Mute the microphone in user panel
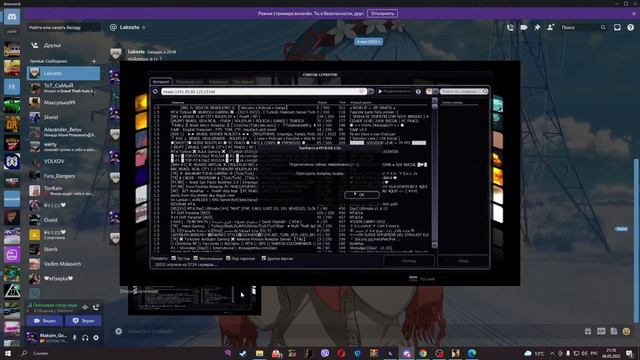Image resolution: width=640 pixels, height=360 pixels. click(74, 338)
